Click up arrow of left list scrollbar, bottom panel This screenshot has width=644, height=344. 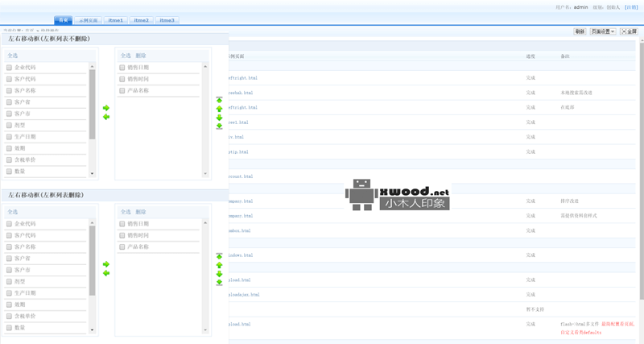click(x=92, y=223)
